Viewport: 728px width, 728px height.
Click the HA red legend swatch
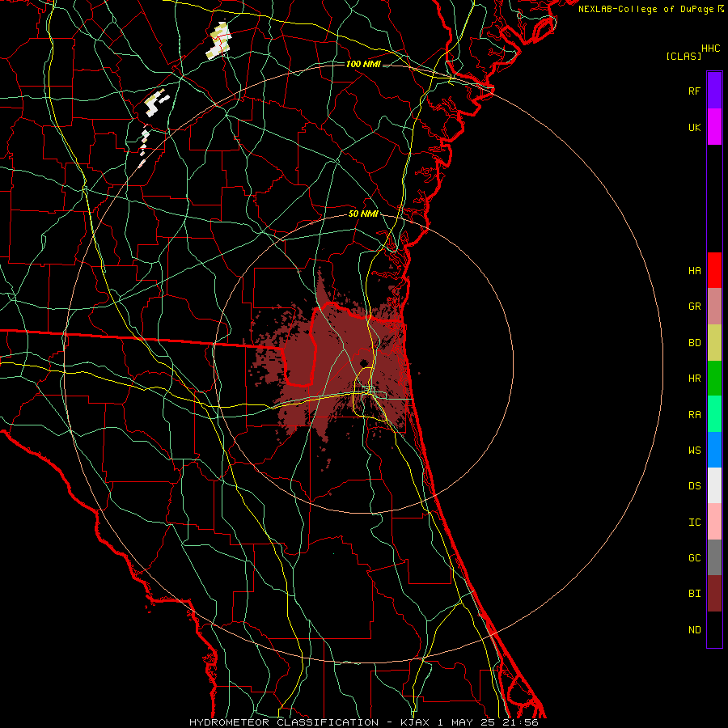[x=714, y=270]
